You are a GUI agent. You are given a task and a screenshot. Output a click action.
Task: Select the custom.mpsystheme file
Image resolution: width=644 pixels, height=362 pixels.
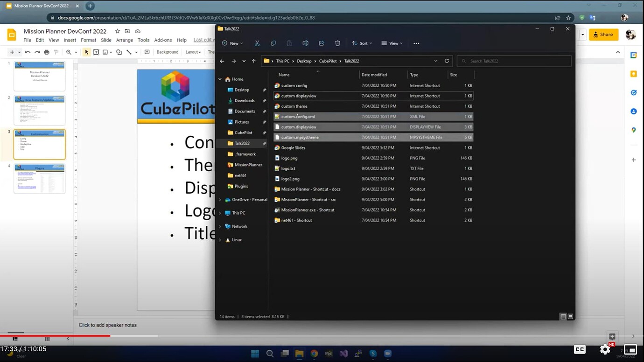pyautogui.click(x=299, y=137)
